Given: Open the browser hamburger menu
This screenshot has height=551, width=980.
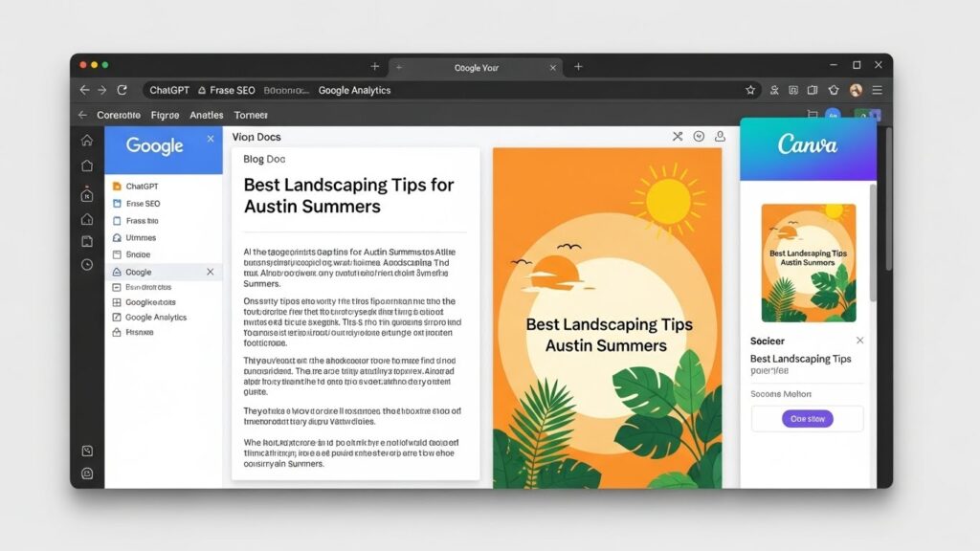Looking at the screenshot, I should (877, 90).
